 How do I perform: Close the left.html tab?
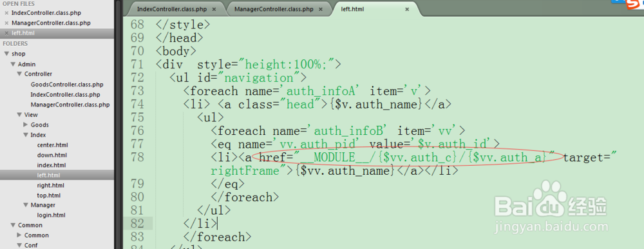click(407, 9)
